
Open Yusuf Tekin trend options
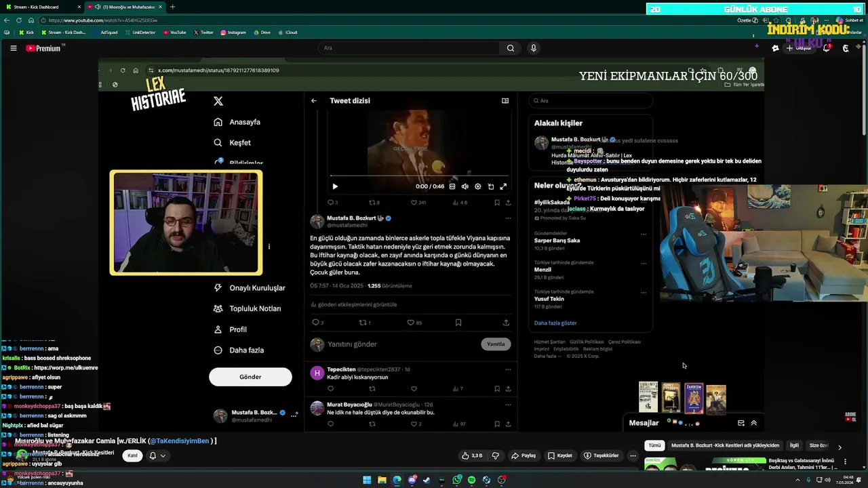644,293
